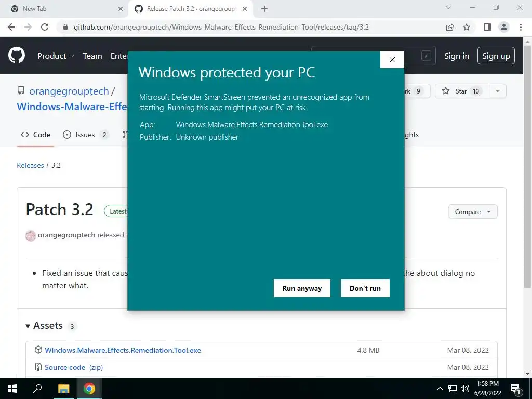Viewport: 532px width, 399px height.
Task: Click the Sign up button
Action: pyautogui.click(x=496, y=56)
